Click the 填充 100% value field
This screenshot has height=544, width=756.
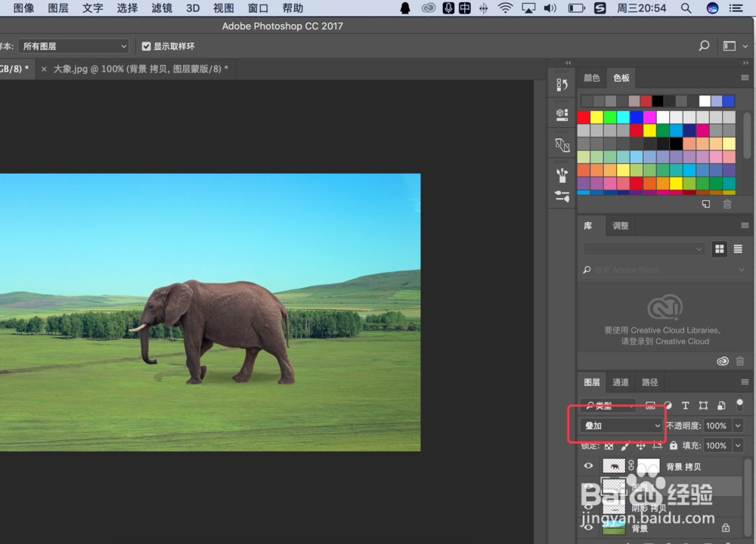pos(717,446)
